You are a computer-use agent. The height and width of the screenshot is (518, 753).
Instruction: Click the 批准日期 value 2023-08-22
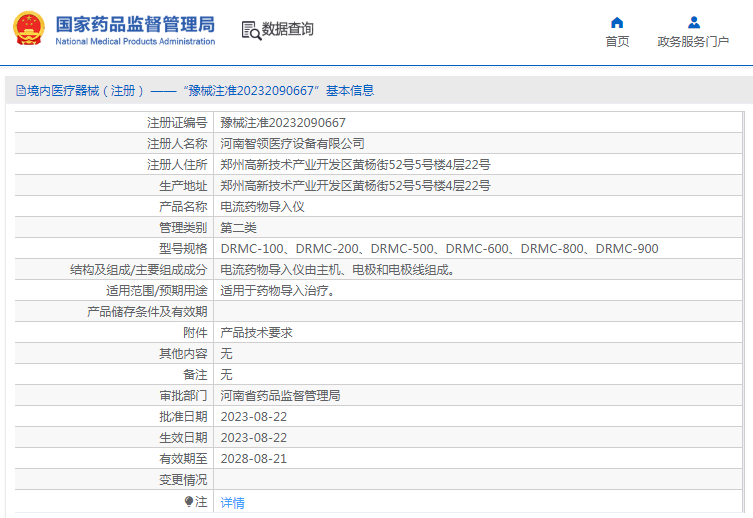(x=254, y=417)
